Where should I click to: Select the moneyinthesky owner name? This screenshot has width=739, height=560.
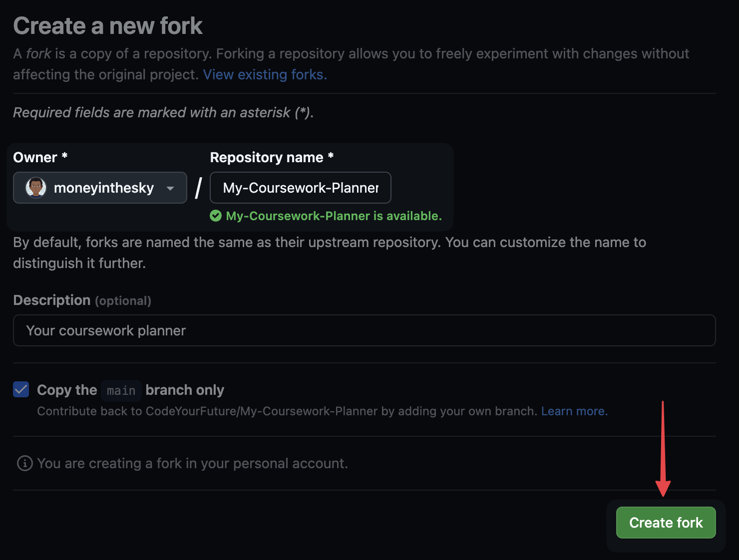pos(104,188)
